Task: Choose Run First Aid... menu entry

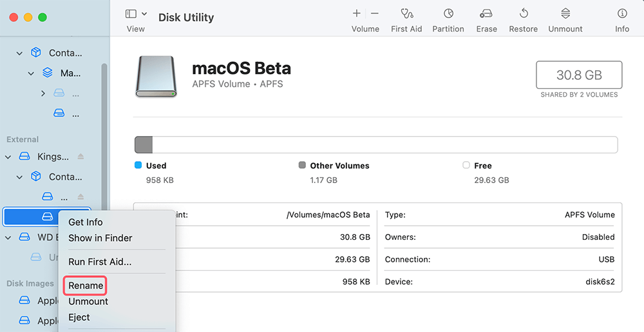Action: coord(100,262)
